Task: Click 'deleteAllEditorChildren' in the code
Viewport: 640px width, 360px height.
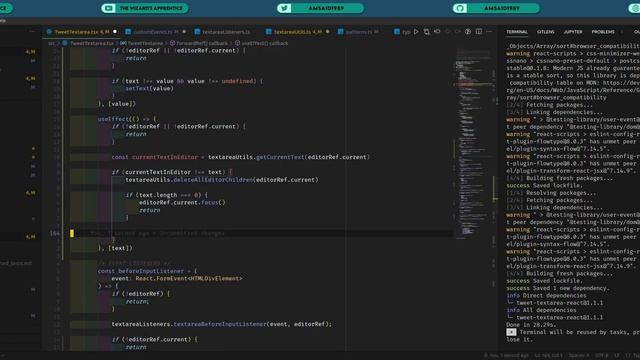Action: point(213,180)
